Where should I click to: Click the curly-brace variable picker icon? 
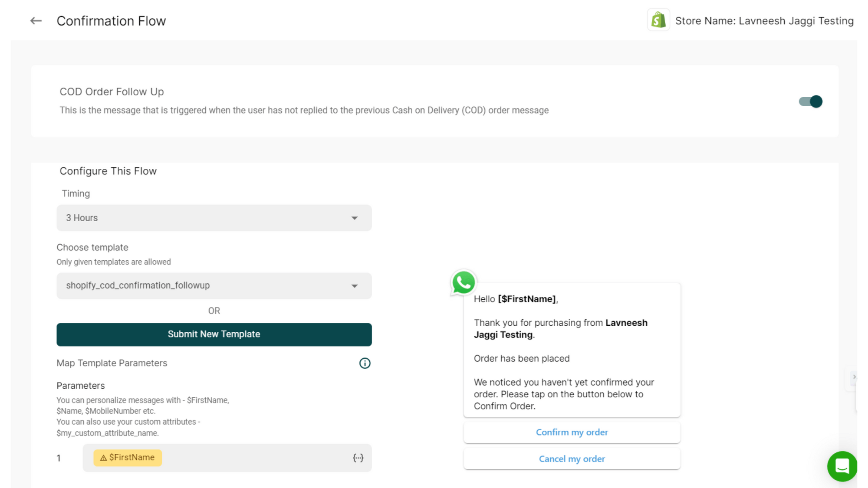point(358,458)
